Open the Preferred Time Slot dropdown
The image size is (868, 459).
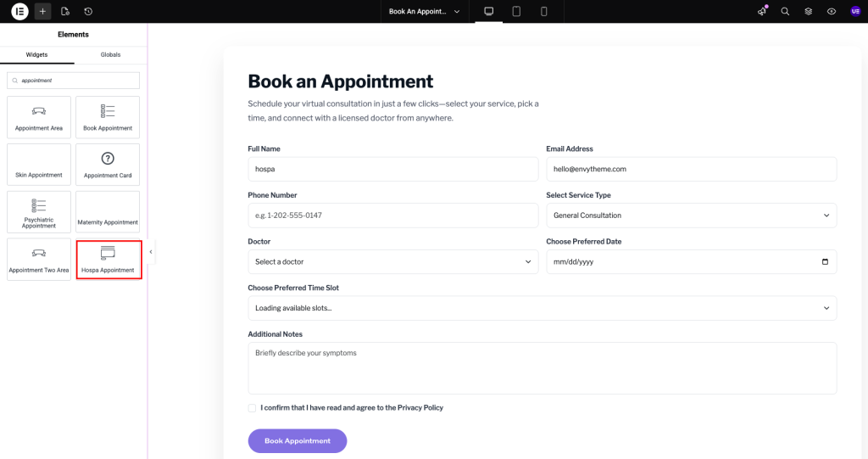(542, 308)
